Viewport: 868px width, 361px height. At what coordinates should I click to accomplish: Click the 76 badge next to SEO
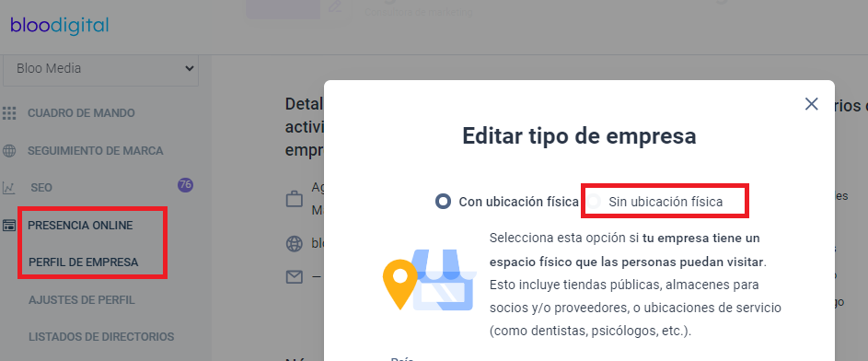[x=185, y=185]
